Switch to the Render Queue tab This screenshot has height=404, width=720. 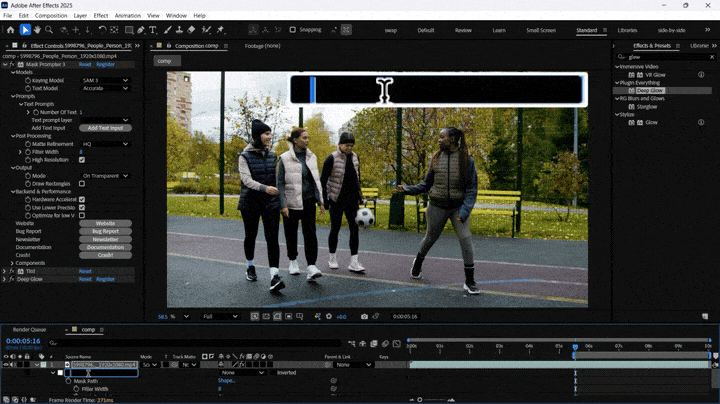tap(29, 329)
